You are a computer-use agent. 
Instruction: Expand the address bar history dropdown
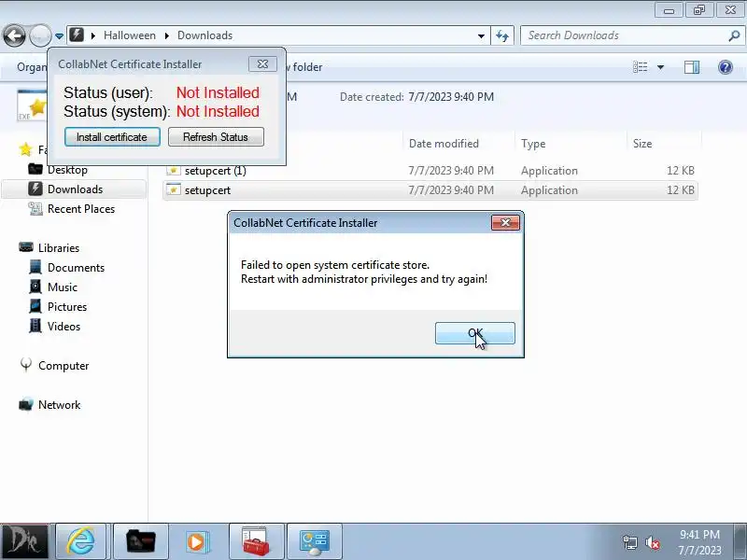pos(481,35)
